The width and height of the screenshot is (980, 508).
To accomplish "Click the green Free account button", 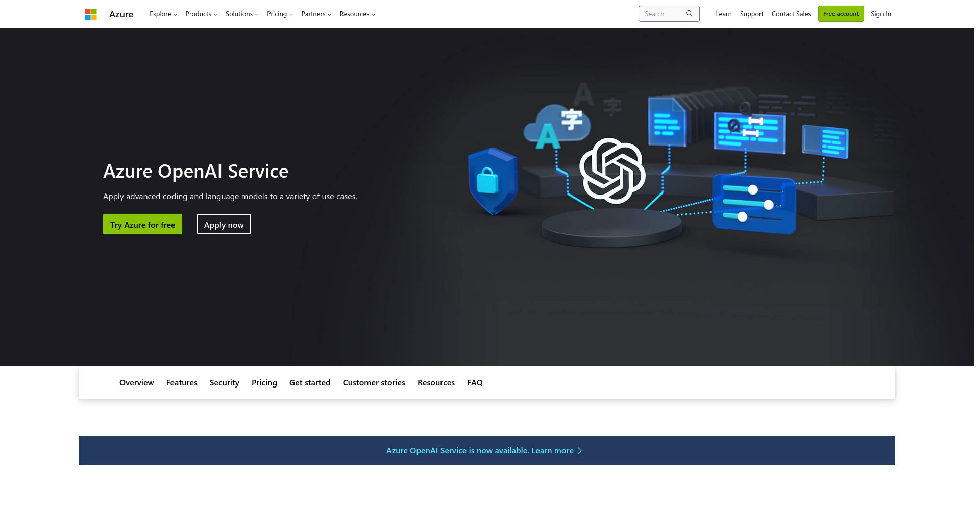I will click(x=841, y=14).
